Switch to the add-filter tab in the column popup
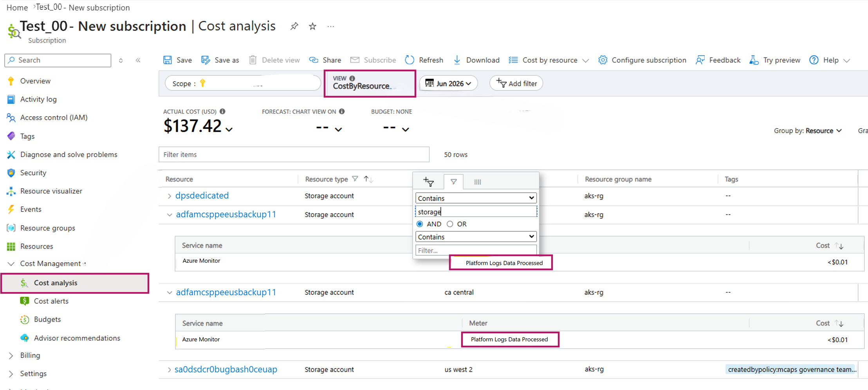 pos(428,182)
